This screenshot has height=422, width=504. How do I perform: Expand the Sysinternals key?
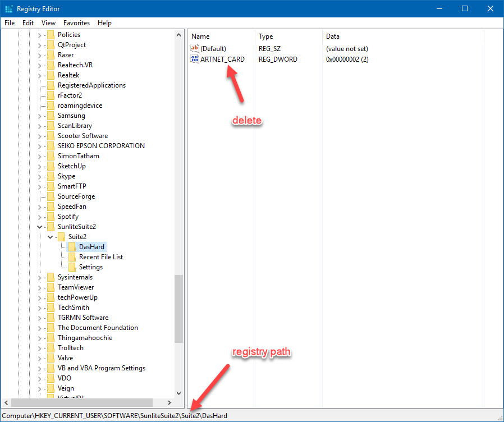click(x=39, y=278)
